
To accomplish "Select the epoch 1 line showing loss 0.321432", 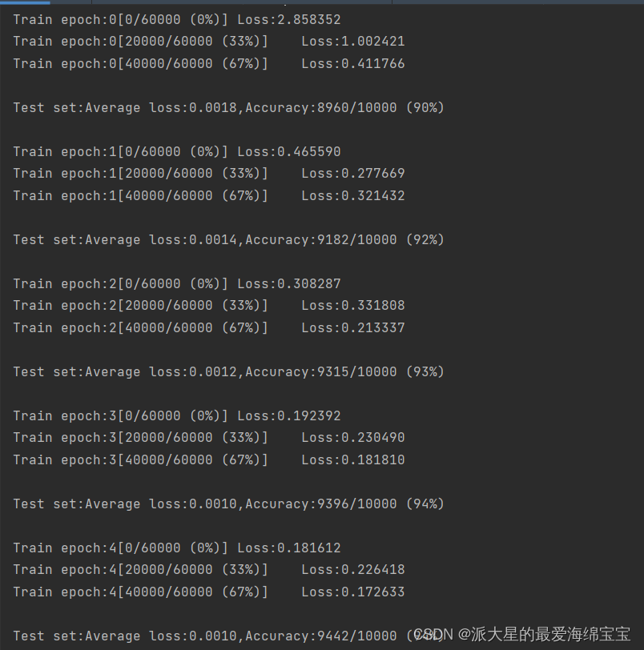I will [x=208, y=195].
